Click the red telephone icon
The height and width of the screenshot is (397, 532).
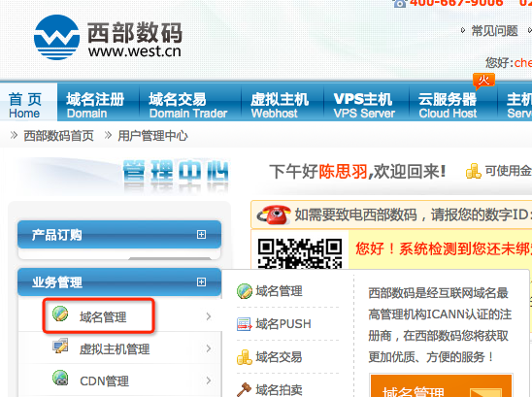274,215
